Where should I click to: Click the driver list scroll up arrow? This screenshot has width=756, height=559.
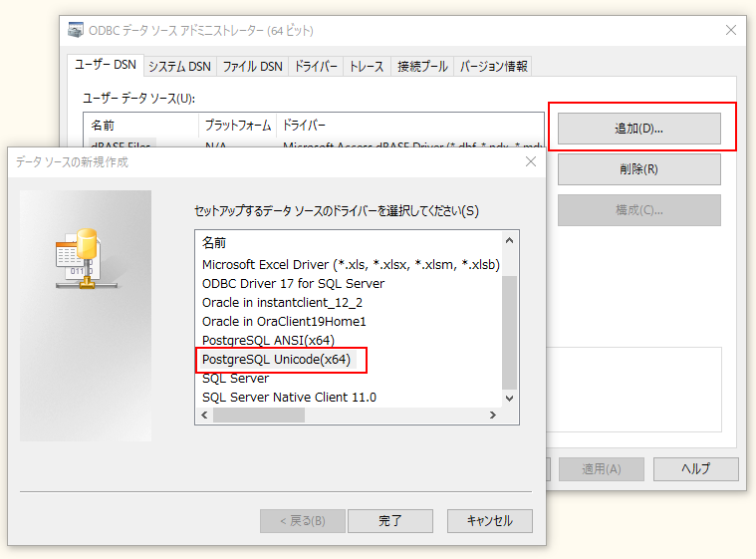point(510,241)
